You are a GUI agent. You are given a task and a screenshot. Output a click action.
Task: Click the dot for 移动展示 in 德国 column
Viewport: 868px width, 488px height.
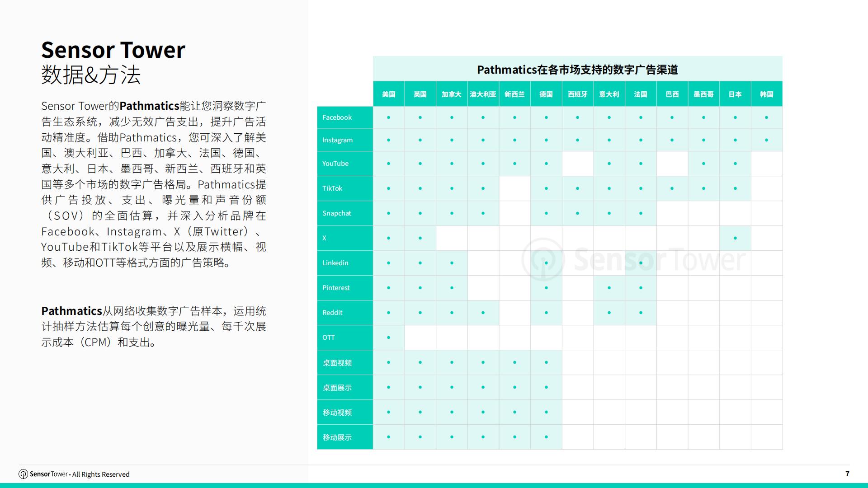point(546,437)
